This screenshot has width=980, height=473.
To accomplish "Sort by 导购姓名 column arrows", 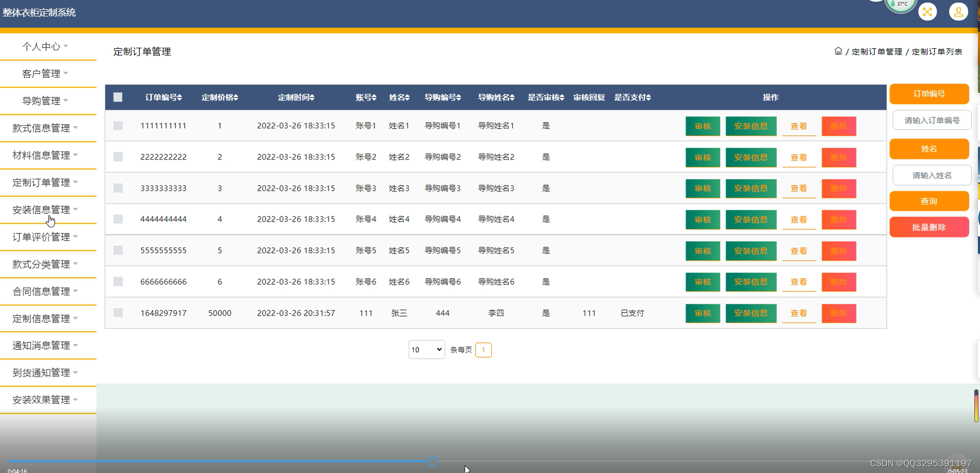I will point(512,97).
